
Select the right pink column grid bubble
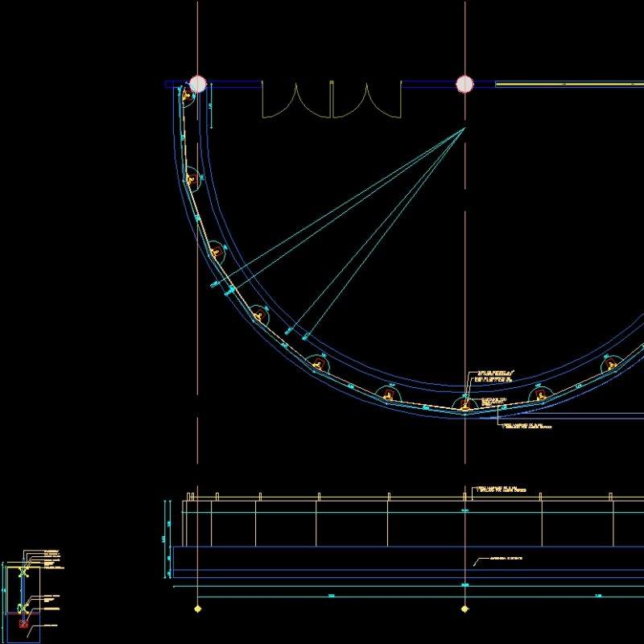pos(463,82)
